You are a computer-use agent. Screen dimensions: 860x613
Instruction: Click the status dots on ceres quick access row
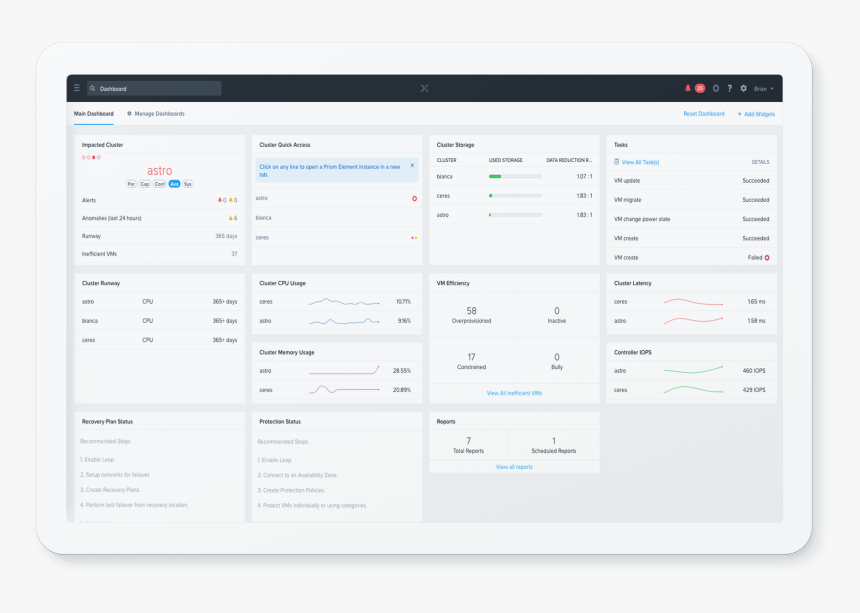coord(414,237)
